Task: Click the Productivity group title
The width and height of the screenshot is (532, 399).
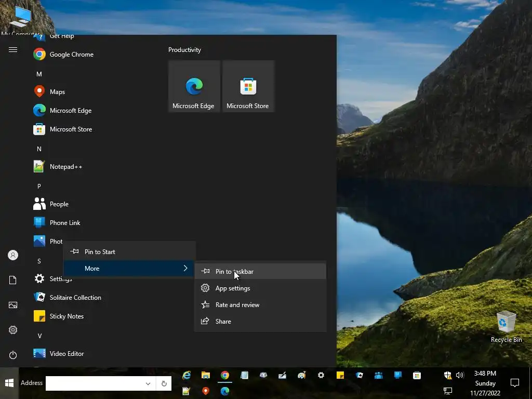Action: tap(184, 50)
